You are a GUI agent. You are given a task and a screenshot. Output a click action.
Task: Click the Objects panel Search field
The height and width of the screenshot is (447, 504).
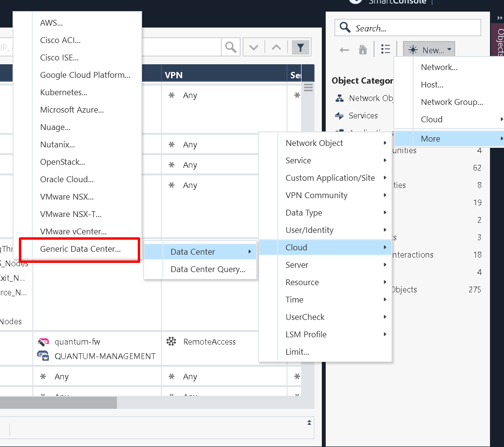(407, 28)
